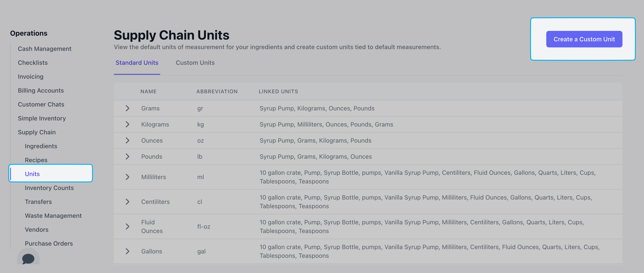Select Simple Inventory in sidebar
Screen dimensions: 644x273
pyautogui.click(x=42, y=118)
